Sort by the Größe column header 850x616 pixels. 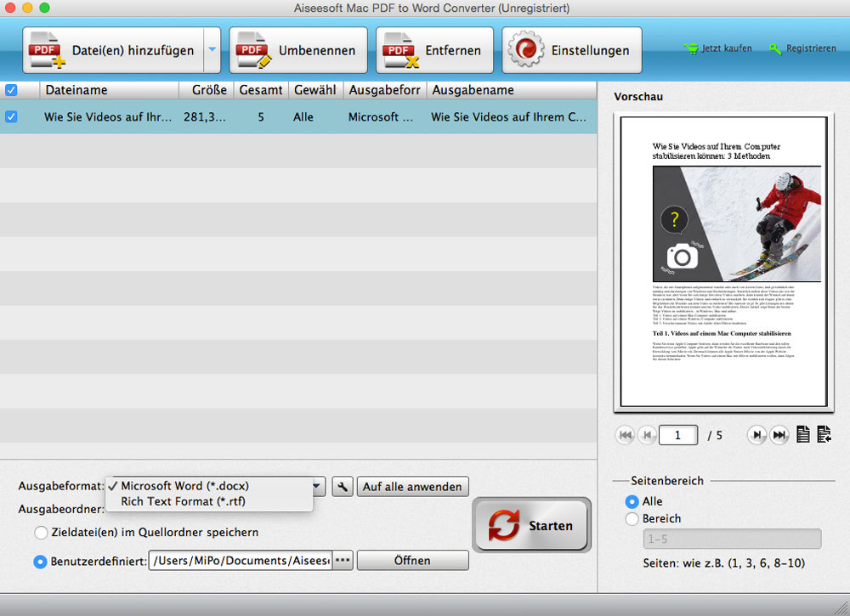click(206, 90)
